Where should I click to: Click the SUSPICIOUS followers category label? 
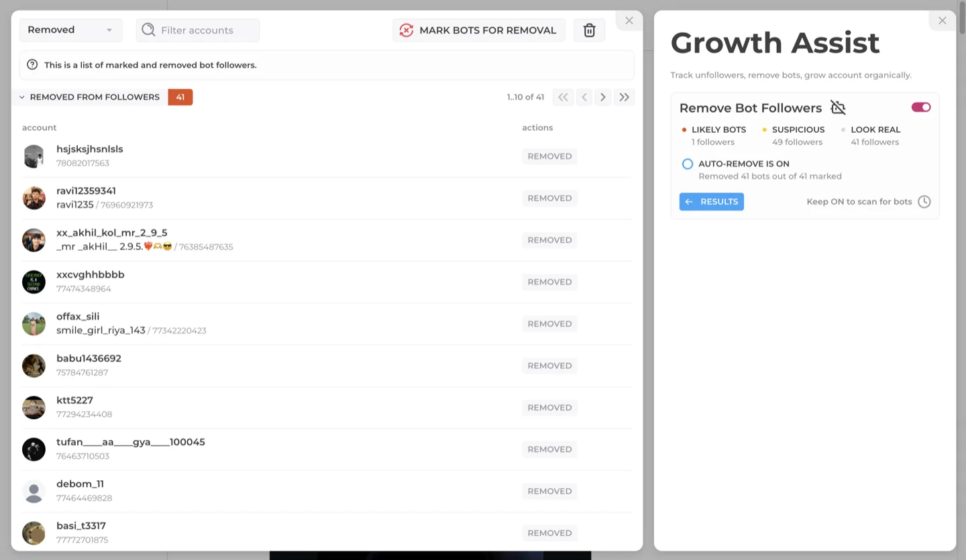point(797,129)
